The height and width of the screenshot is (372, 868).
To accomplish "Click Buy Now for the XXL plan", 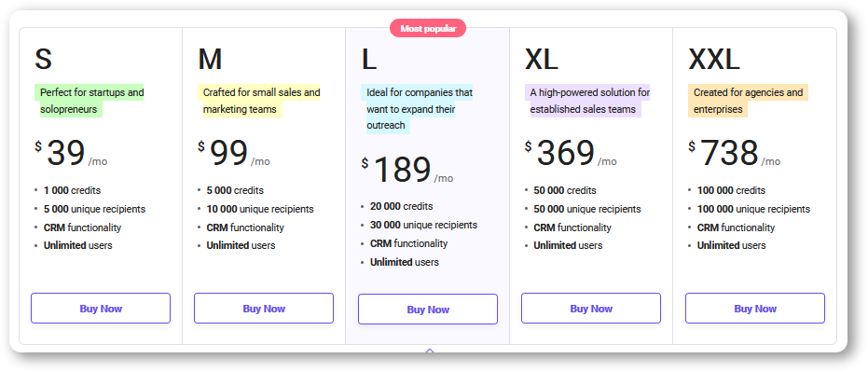I will point(754,309).
